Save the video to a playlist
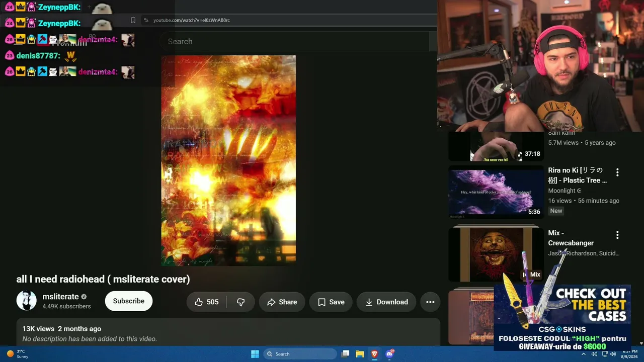The width and height of the screenshot is (644, 362). [x=331, y=302]
